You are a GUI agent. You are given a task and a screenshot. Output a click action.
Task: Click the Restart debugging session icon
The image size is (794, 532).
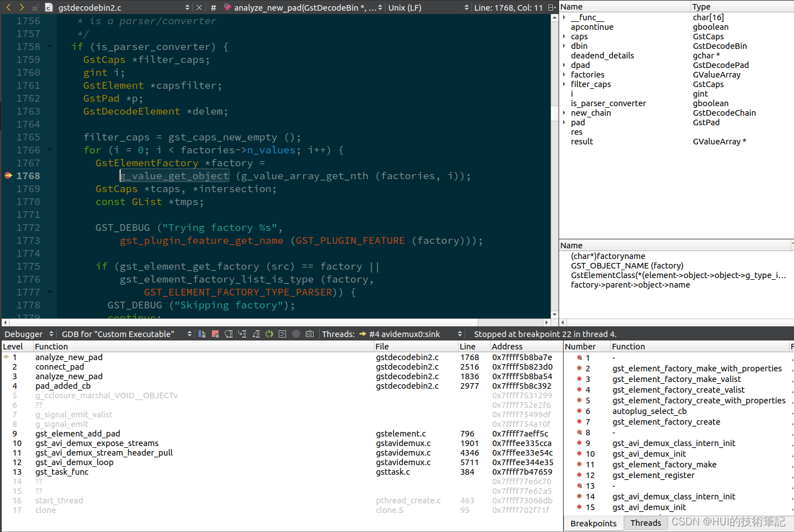click(269, 334)
